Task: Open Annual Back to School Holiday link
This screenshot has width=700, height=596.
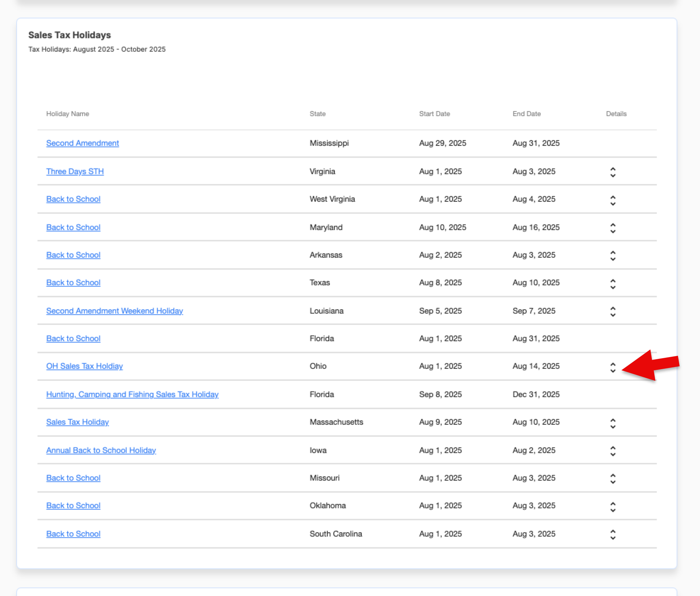Action: pyautogui.click(x=101, y=450)
